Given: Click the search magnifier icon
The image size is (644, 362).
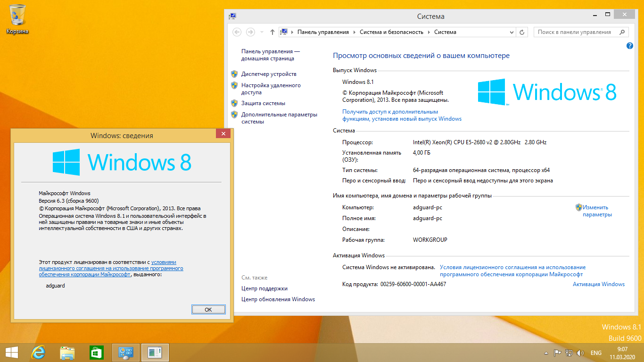Looking at the screenshot, I should [622, 32].
